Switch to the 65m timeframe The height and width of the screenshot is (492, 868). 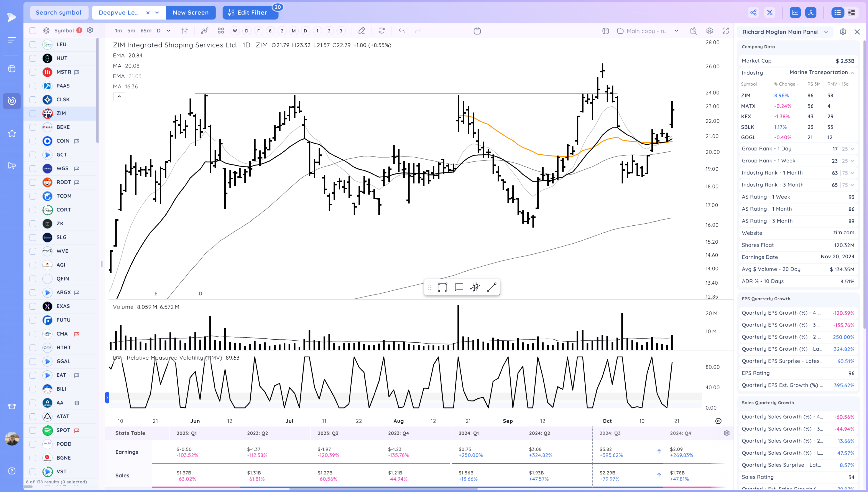pyautogui.click(x=146, y=31)
